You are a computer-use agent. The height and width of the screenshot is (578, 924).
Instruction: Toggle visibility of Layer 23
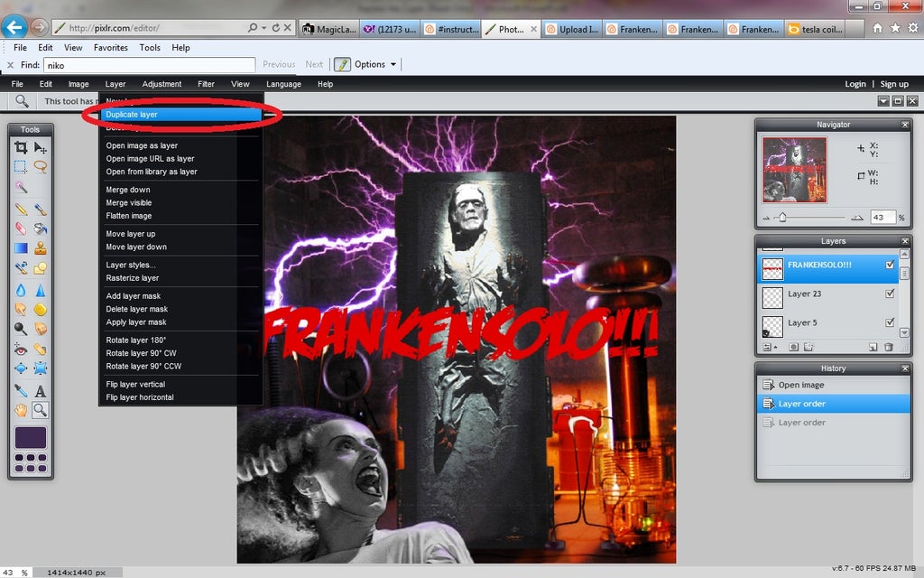[x=890, y=294]
